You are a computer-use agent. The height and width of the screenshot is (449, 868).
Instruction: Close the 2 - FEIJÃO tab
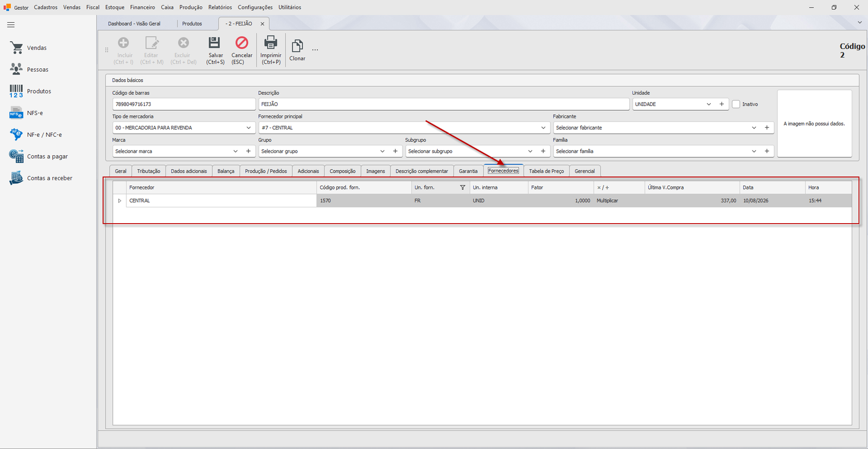point(263,24)
